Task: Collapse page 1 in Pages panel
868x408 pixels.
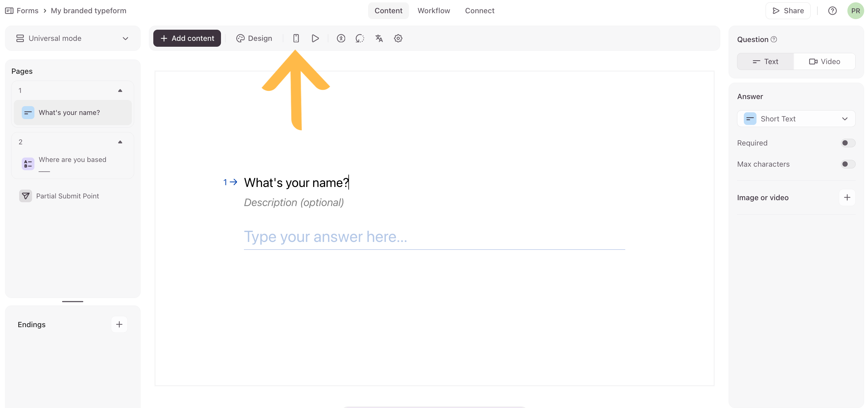Action: [120, 91]
